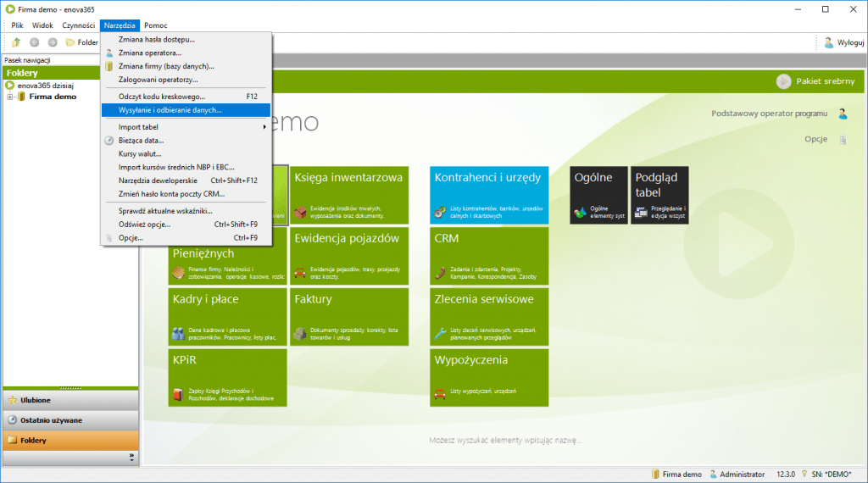The image size is (868, 483).
Task: Expand the Import tabel submenu
Action: [x=185, y=126]
